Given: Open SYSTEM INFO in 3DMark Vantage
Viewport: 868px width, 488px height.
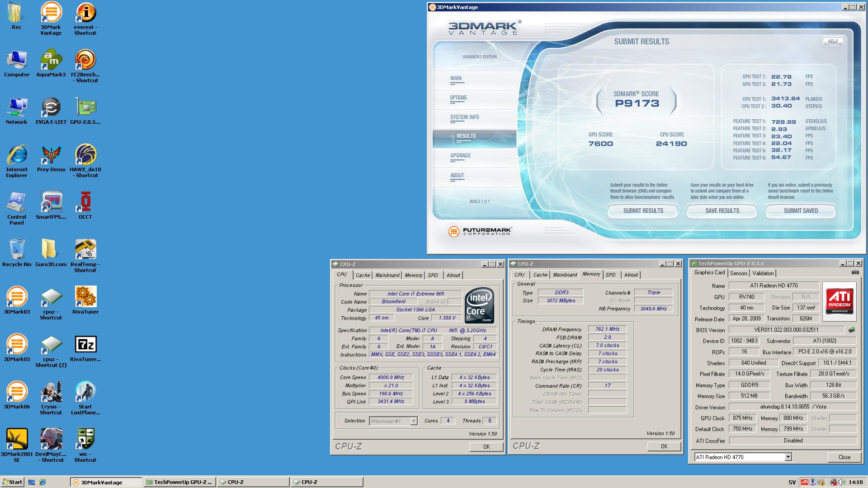Looking at the screenshot, I should [464, 117].
